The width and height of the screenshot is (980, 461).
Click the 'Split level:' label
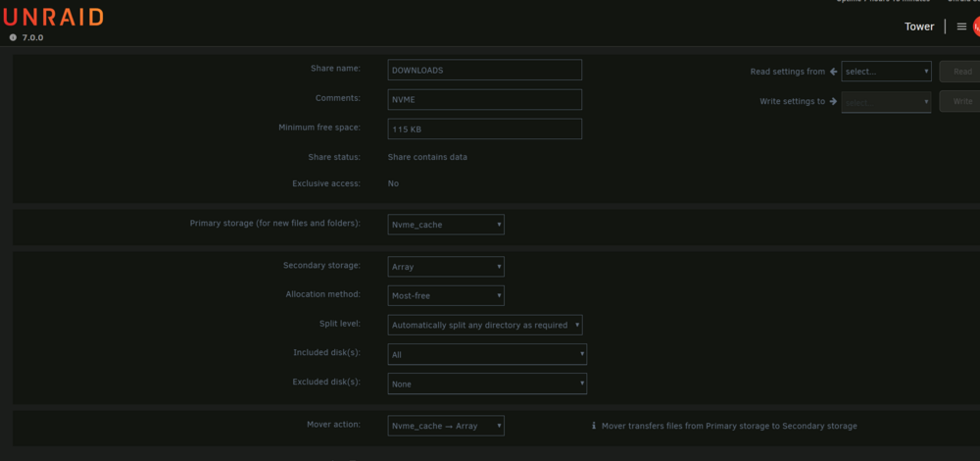(340, 324)
